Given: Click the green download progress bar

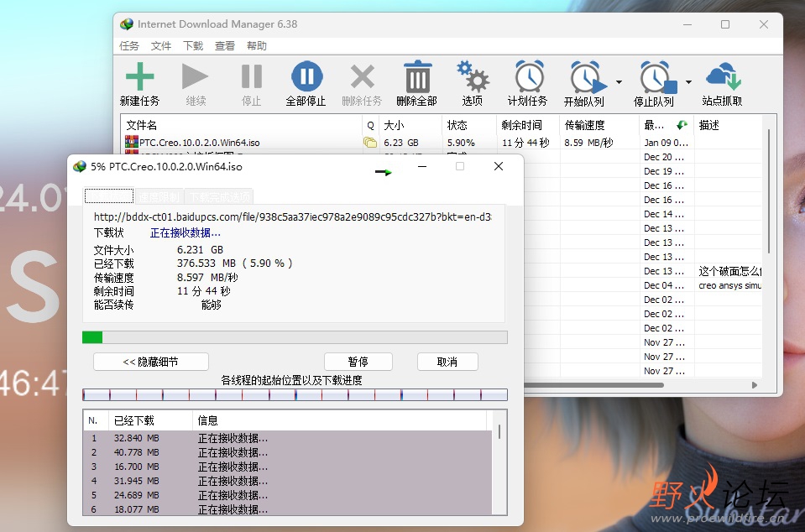Looking at the screenshot, I should (x=295, y=337).
